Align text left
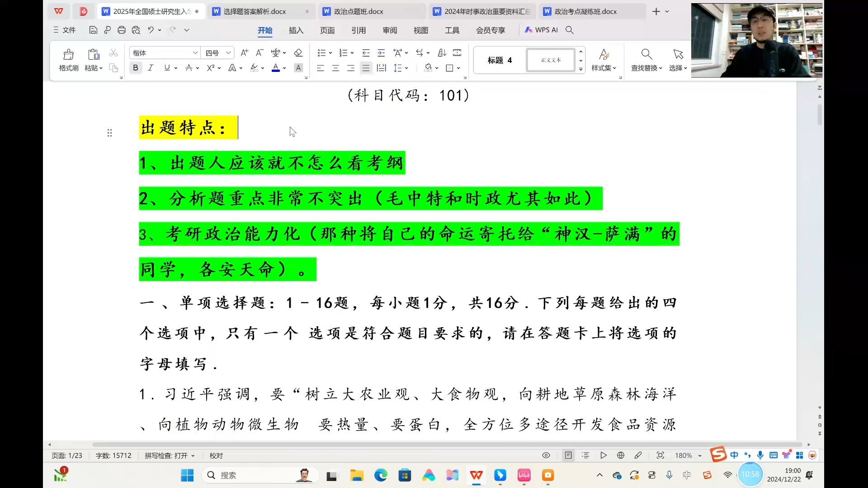The image size is (868, 488). pyautogui.click(x=321, y=68)
